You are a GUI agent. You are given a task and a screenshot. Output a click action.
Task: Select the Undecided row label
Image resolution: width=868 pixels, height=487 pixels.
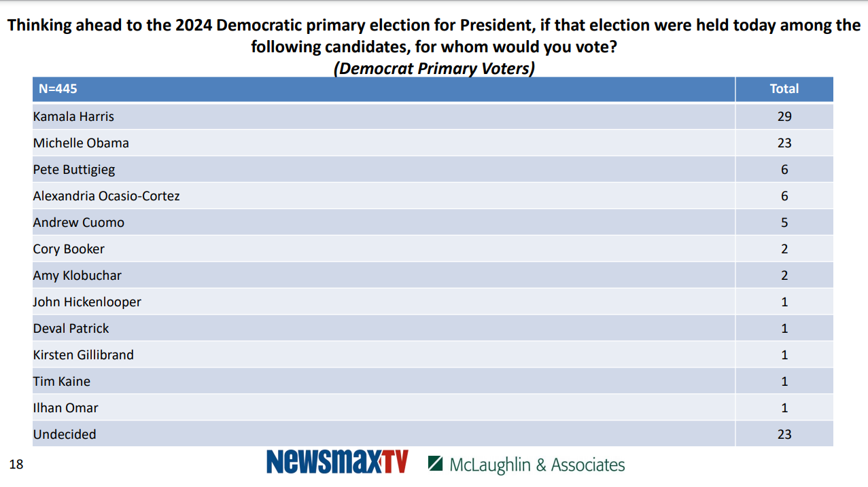pyautogui.click(x=65, y=435)
